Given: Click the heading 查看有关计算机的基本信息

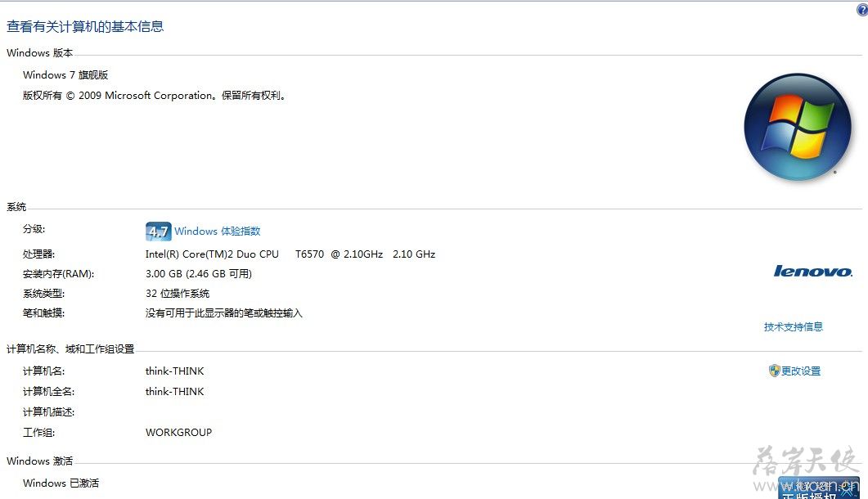Looking at the screenshot, I should pos(85,26).
